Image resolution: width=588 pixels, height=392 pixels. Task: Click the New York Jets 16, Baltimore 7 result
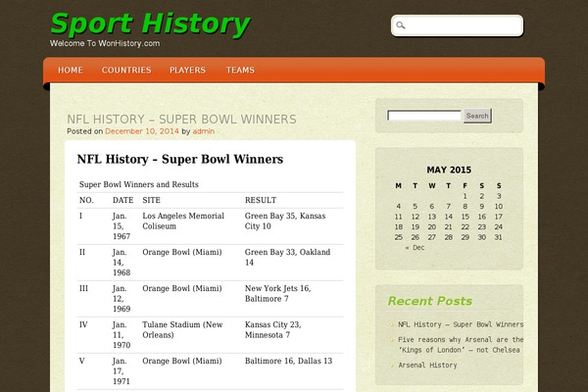pos(278,294)
